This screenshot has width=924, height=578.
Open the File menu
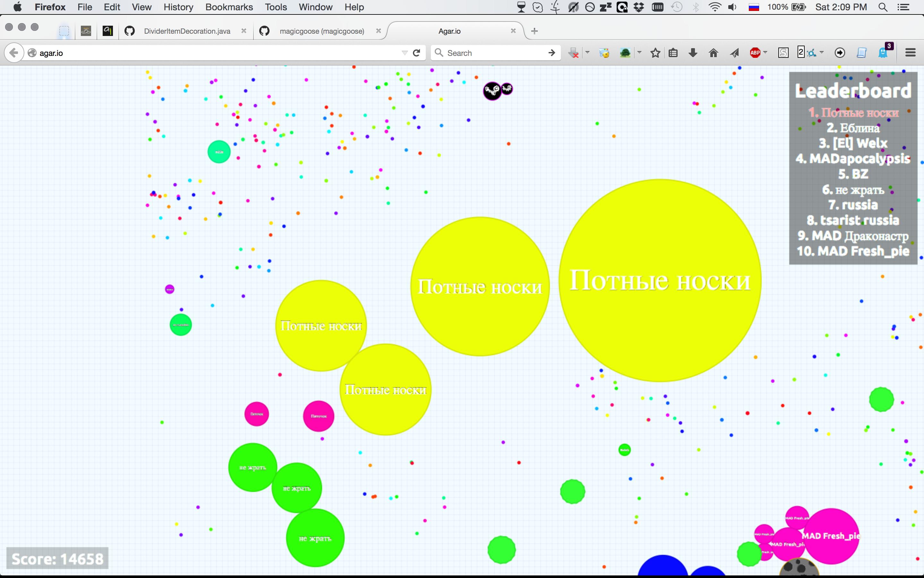click(x=85, y=7)
